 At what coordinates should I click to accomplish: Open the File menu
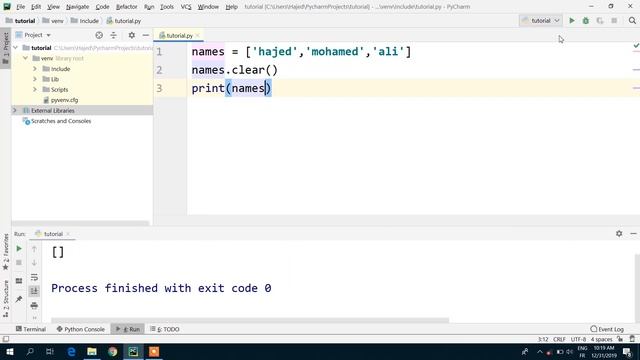click(x=20, y=7)
